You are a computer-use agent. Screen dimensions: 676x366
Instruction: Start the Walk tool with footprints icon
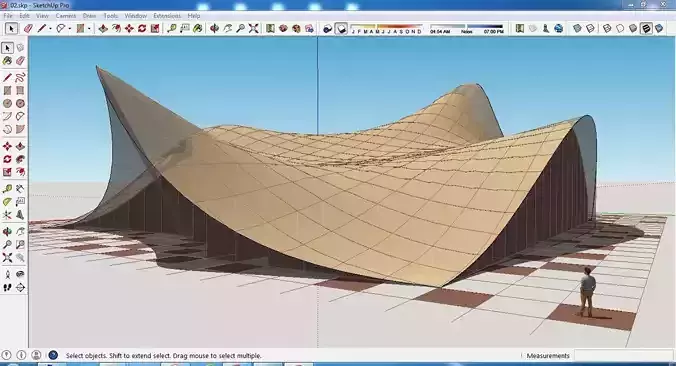pos(7,288)
